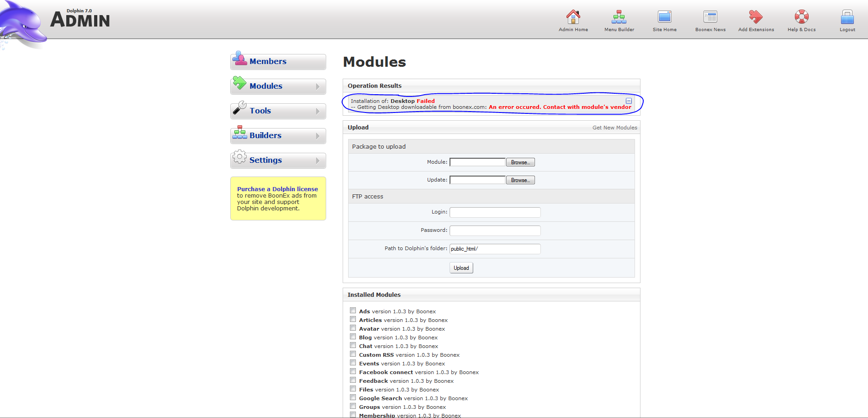Check the Ads module checkbox
868x418 pixels.
pos(353,311)
